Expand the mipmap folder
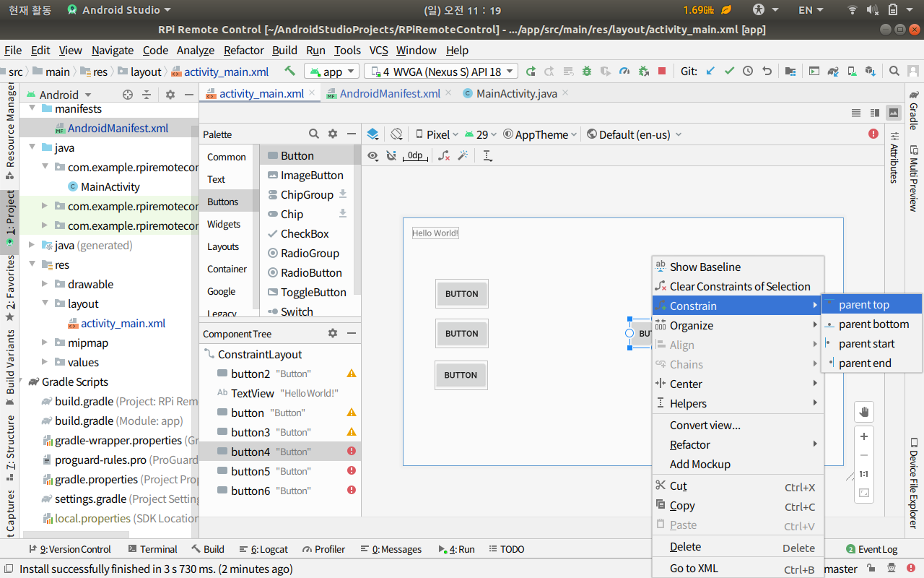The width and height of the screenshot is (924, 578). [45, 342]
